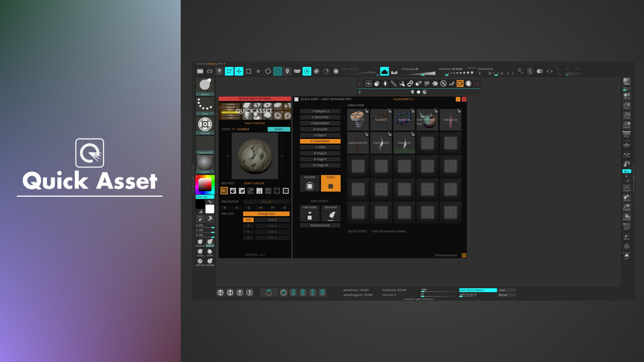
Task: Toggle Ghost transparency mode
Action: (626, 246)
